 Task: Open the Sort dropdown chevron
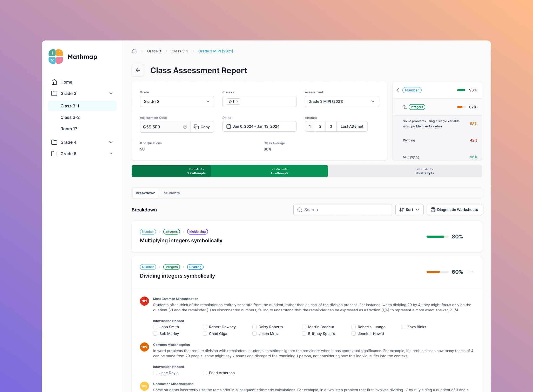pos(417,210)
